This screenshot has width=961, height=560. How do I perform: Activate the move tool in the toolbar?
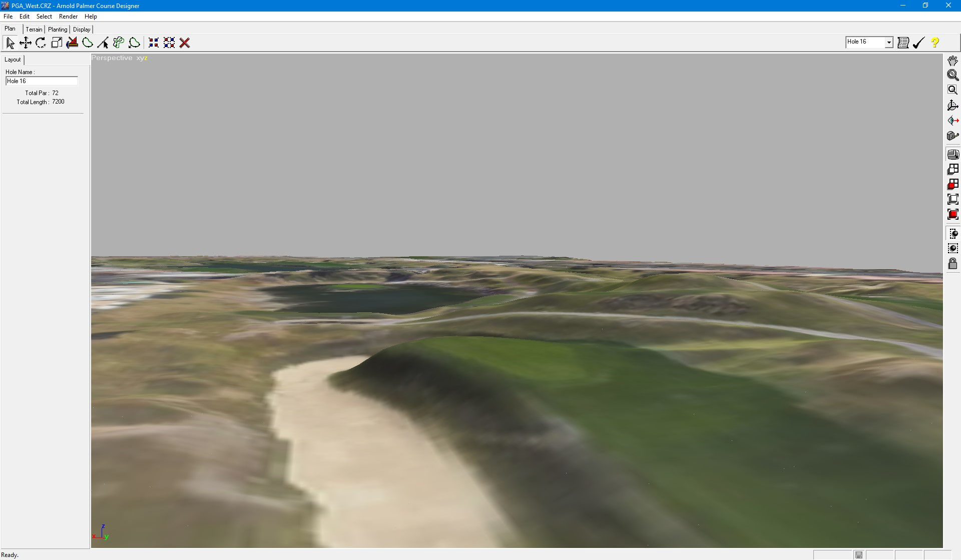click(25, 43)
